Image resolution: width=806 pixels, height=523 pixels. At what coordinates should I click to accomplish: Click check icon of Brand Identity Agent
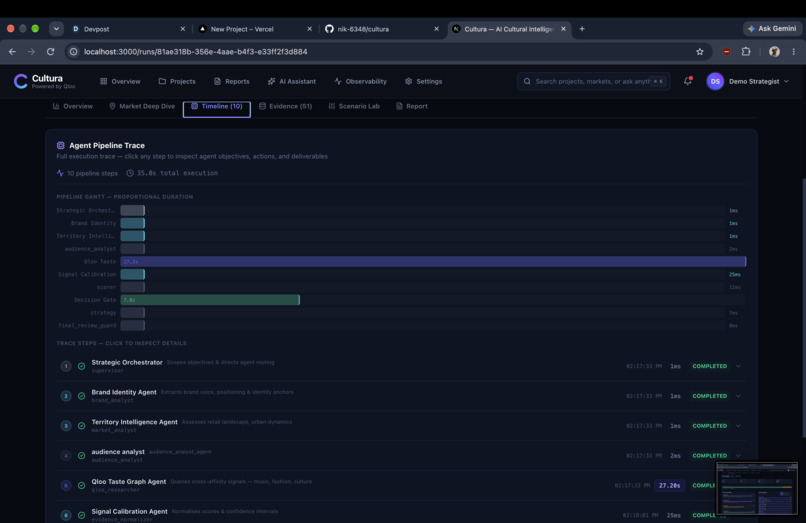81,396
